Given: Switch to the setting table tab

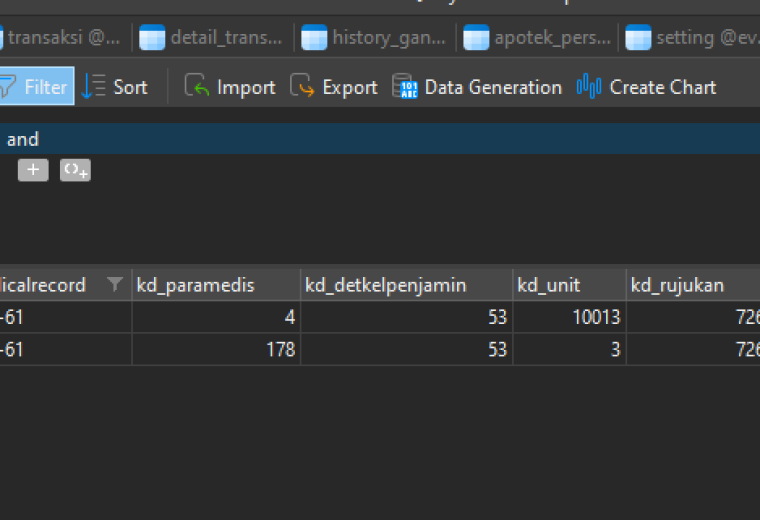Looking at the screenshot, I should (x=692, y=37).
